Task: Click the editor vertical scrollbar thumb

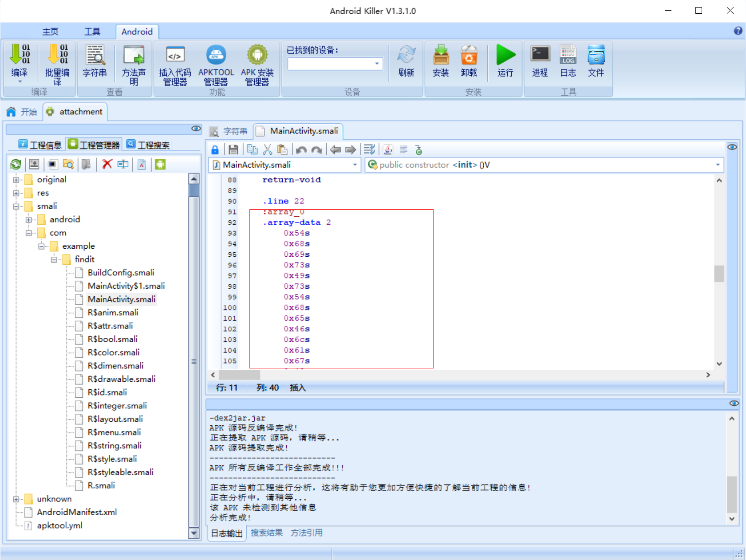Action: tap(719, 274)
